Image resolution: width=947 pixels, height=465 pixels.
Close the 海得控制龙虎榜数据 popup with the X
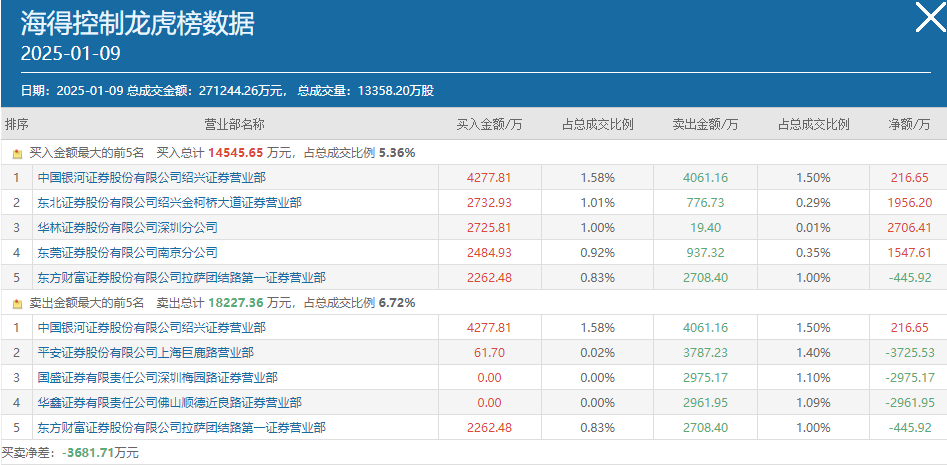click(930, 17)
